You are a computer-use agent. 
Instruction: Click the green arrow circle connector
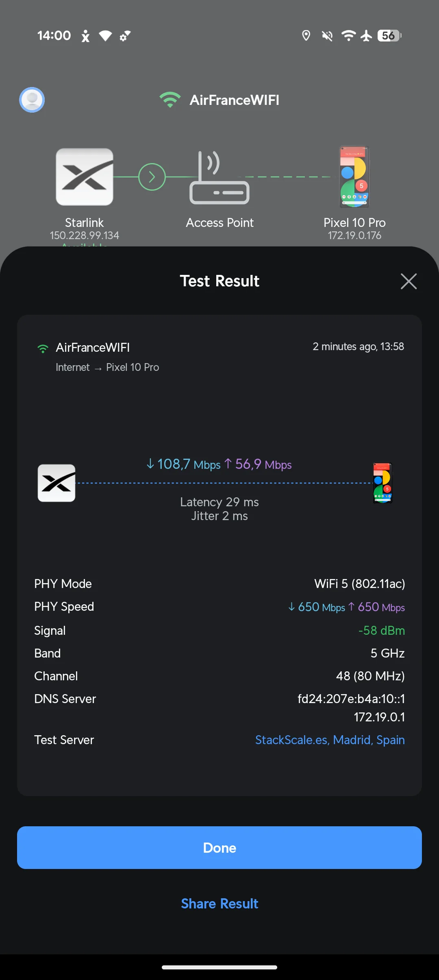pyautogui.click(x=152, y=177)
